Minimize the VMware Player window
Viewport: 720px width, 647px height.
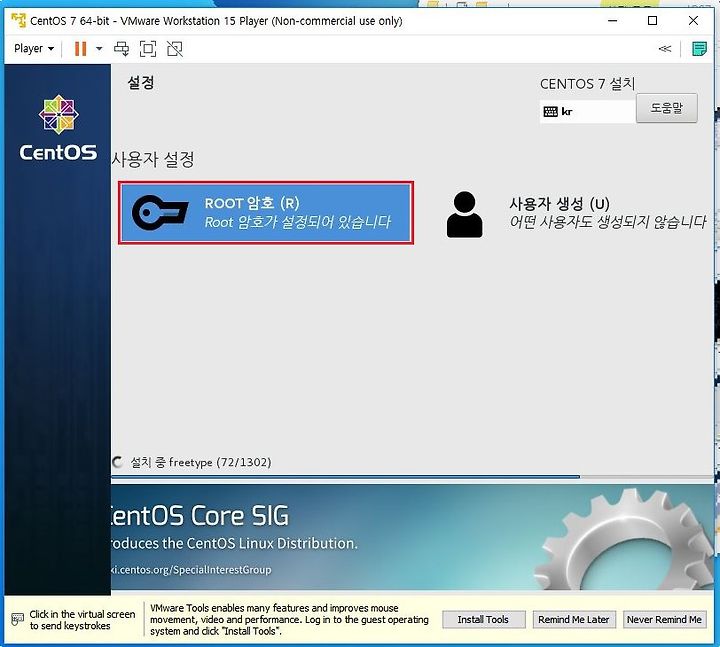point(612,21)
